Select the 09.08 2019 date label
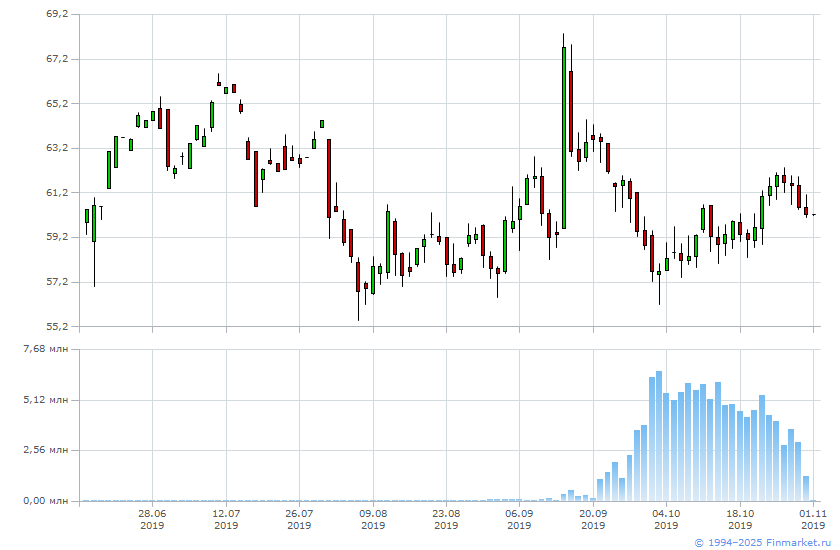This screenshot has height=550, width=840. click(373, 519)
